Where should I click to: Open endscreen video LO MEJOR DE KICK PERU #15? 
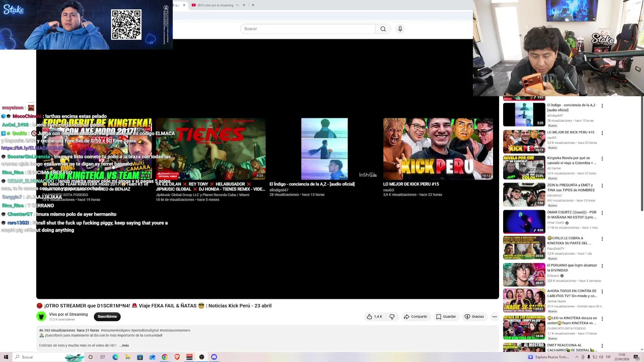click(x=438, y=149)
